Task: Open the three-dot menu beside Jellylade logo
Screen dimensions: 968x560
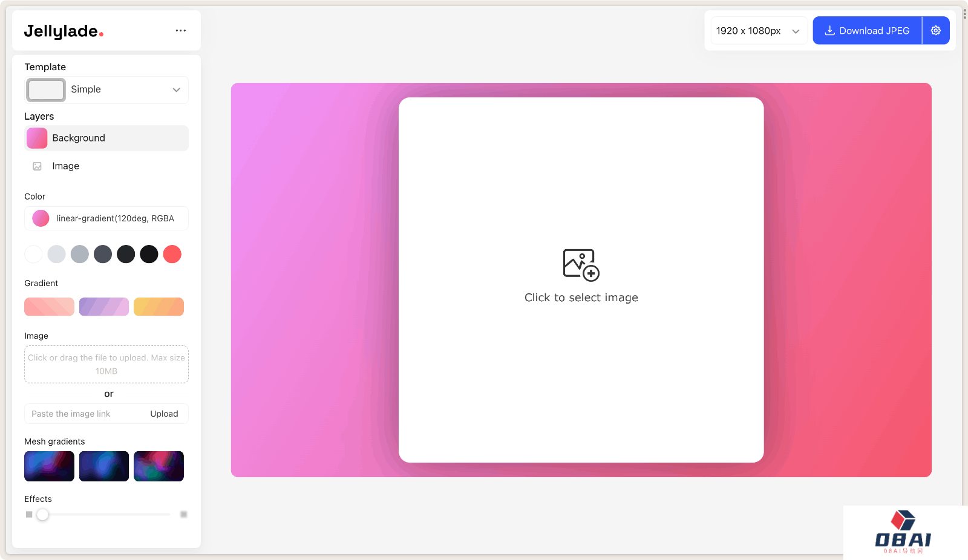Action: tap(180, 30)
